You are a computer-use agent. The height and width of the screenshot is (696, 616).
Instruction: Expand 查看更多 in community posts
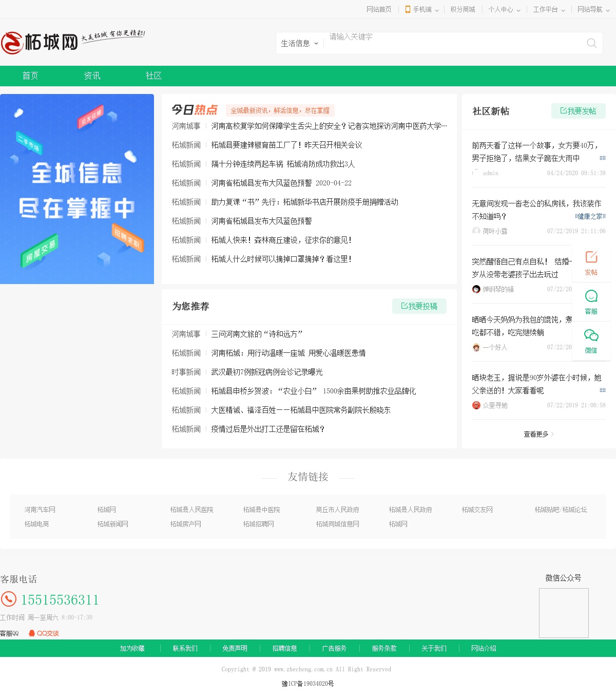(x=538, y=434)
